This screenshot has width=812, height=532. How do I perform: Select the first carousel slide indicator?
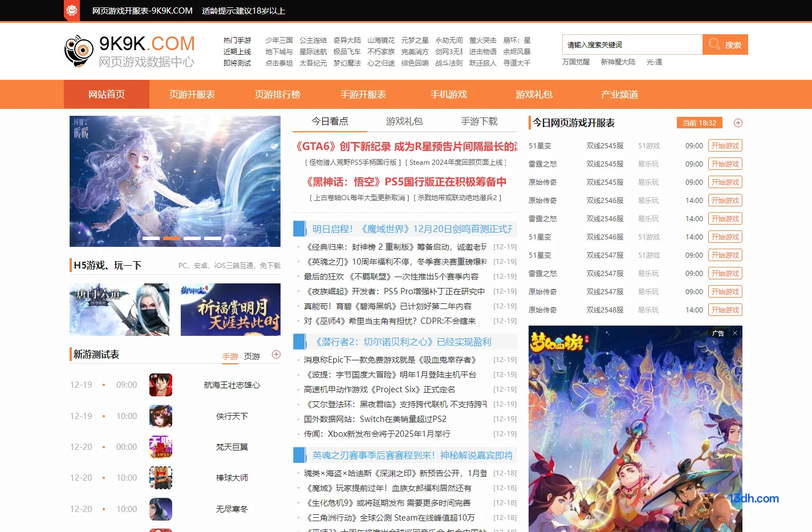coord(151,238)
